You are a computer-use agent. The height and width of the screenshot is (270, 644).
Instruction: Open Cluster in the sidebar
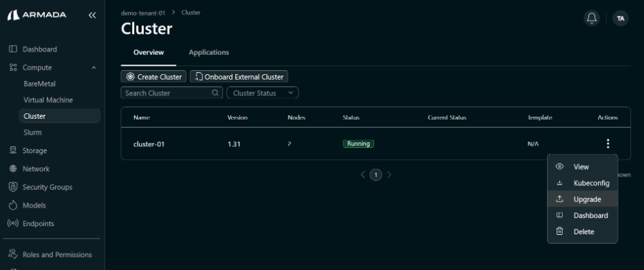(60, 116)
